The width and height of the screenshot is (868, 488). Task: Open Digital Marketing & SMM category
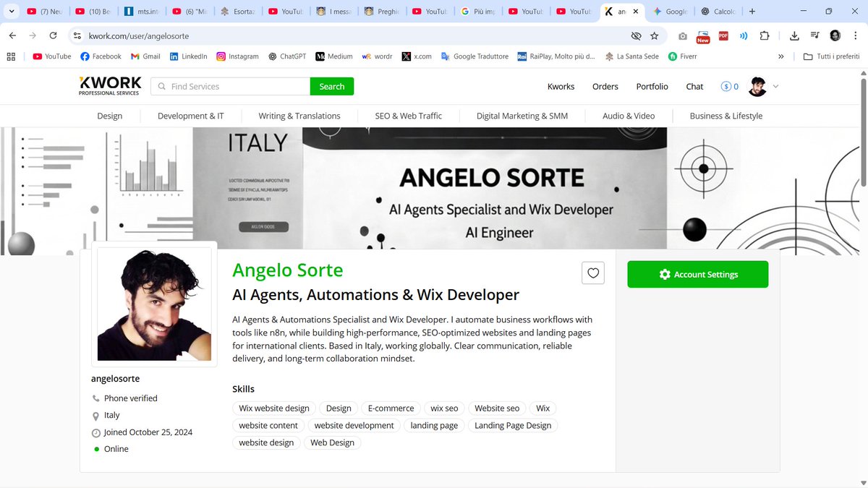click(522, 116)
